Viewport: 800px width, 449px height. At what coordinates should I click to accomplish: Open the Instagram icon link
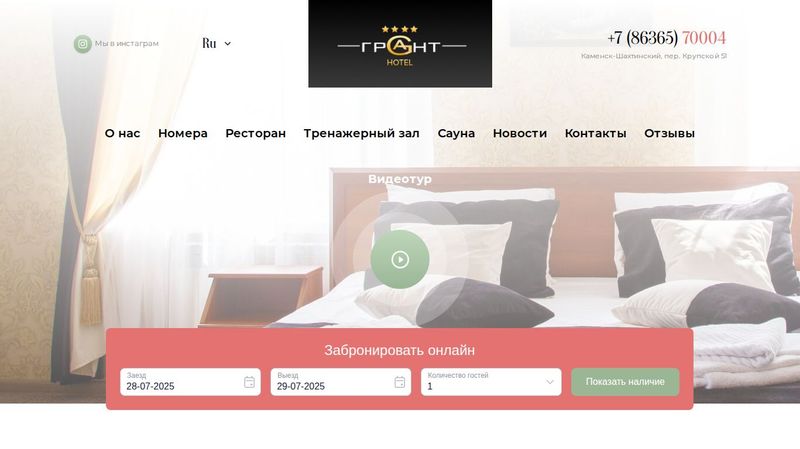point(83,44)
